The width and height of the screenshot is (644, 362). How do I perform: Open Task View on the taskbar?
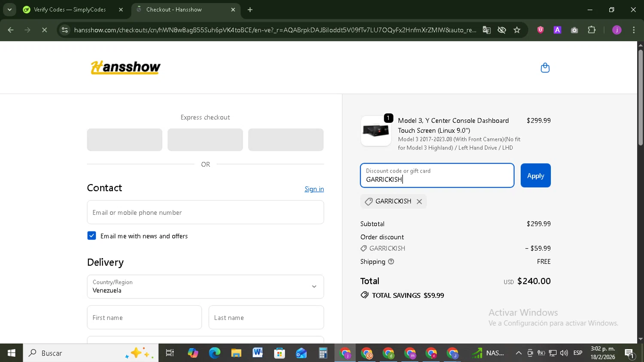coord(170,353)
